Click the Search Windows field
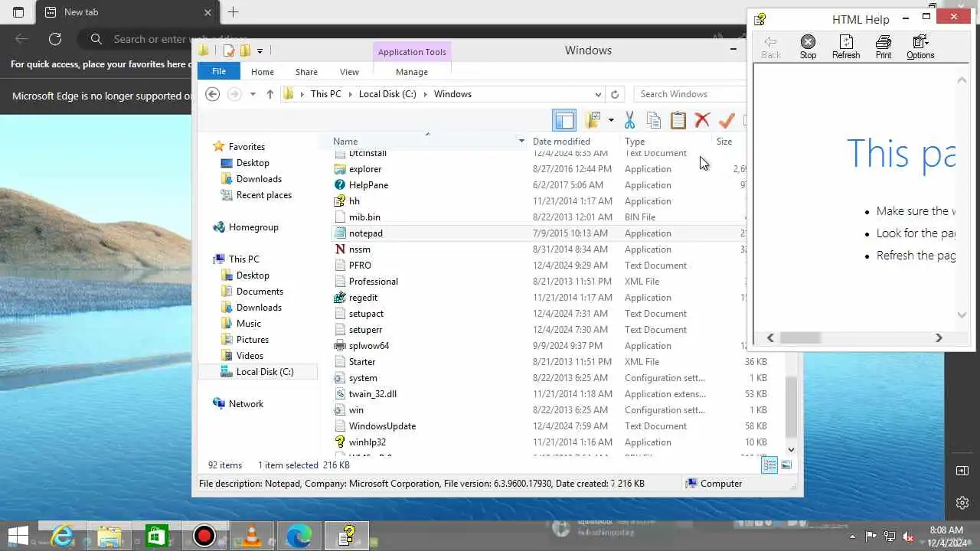The height and width of the screenshot is (551, 980). [x=689, y=94]
